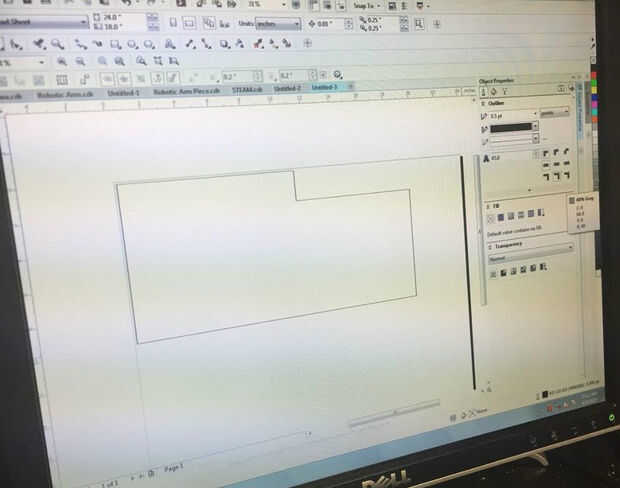Open the Units inches dropdown
The height and width of the screenshot is (488, 620).
[278, 24]
